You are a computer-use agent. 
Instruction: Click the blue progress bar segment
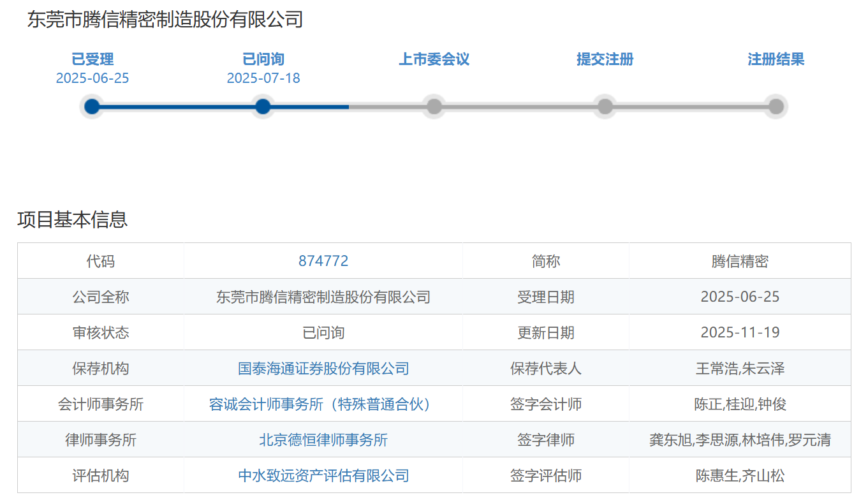[179, 107]
